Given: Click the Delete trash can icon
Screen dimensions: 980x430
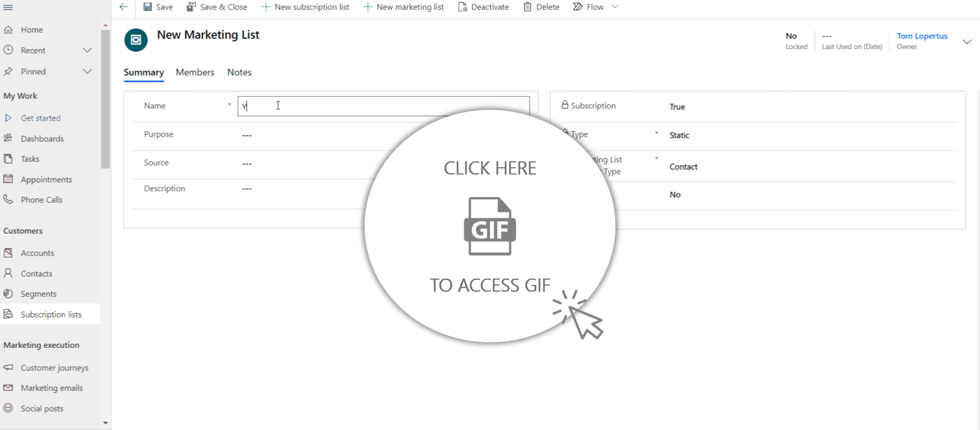Looking at the screenshot, I should point(527,7).
